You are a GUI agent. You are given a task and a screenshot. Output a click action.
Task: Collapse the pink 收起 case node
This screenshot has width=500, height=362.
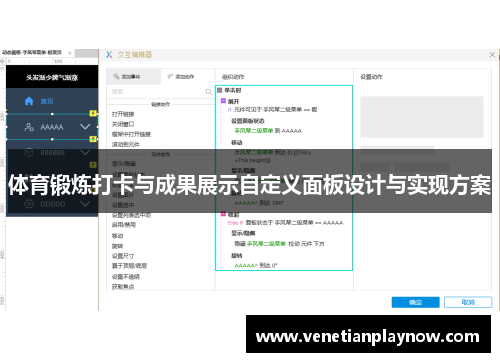click(223, 214)
